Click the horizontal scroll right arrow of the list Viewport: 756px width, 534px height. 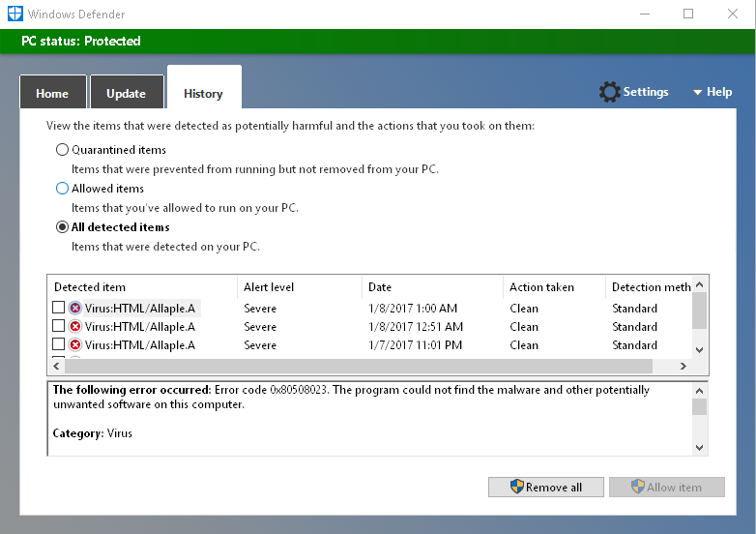683,366
